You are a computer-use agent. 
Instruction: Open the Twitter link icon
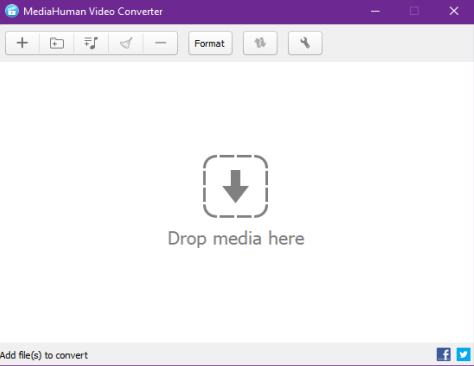point(463,354)
